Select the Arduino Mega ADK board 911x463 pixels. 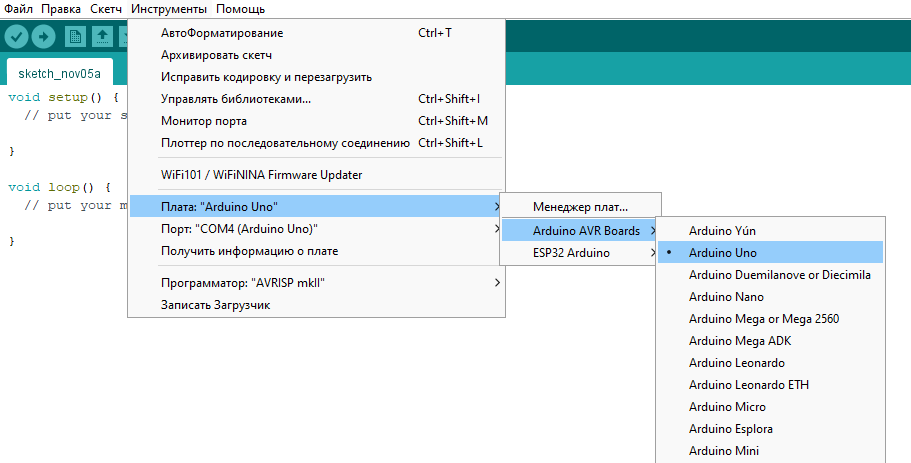tap(770, 341)
